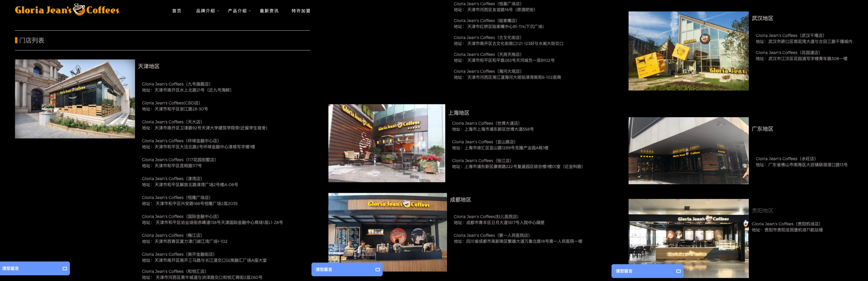
Task: View the Wuhan glass building store photo
Action: [688, 51]
